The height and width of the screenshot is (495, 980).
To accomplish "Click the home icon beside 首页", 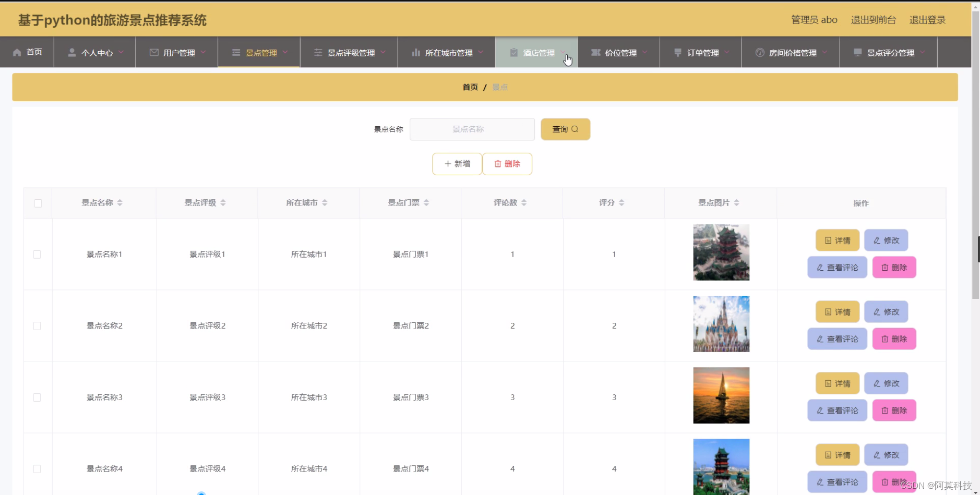I will tap(18, 52).
